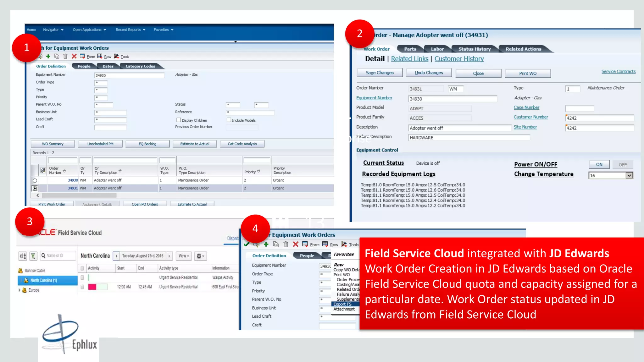Click Copy icon in panel 4 toolbar
This screenshot has width=644, height=362.
[x=276, y=244]
